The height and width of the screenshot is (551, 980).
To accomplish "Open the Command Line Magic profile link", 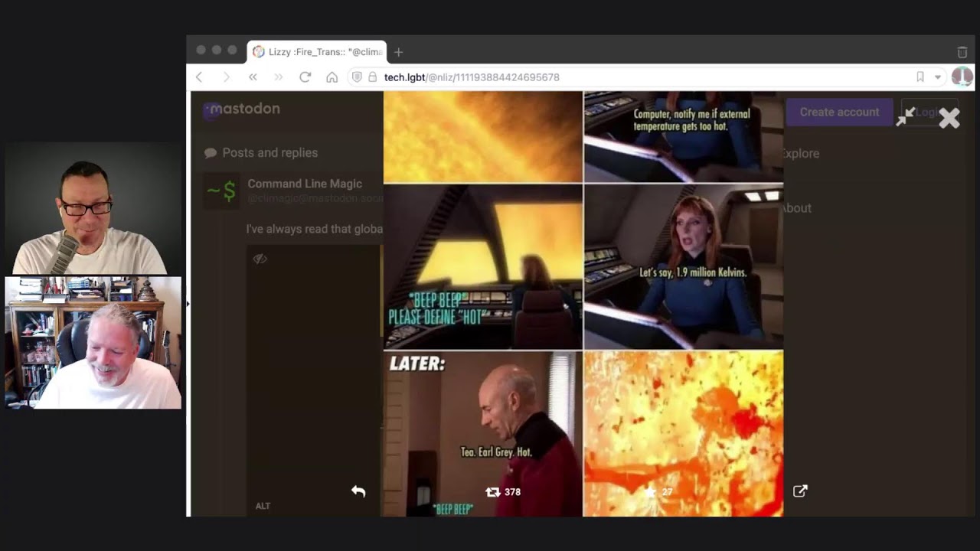I will point(305,184).
